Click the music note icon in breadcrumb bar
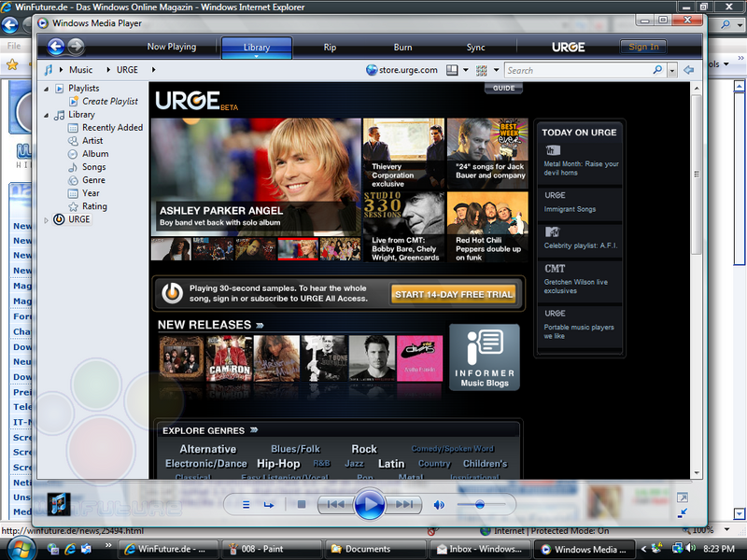Image resolution: width=747 pixels, height=560 pixels. click(49, 70)
